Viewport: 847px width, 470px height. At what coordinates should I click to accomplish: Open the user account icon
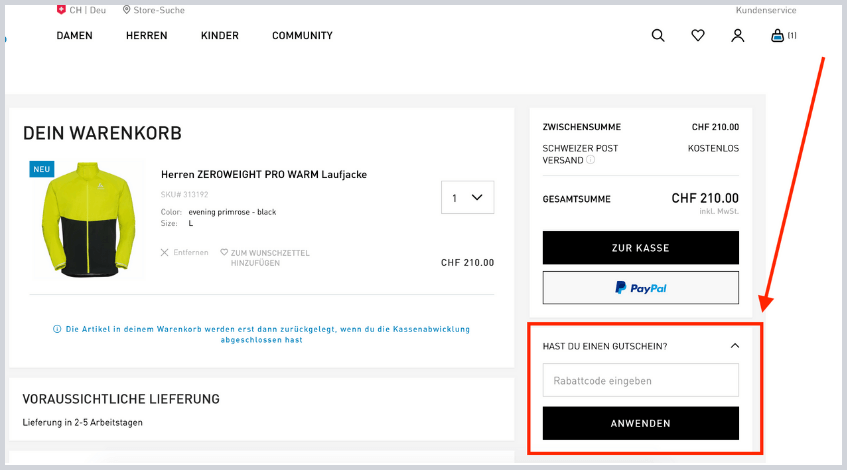(738, 36)
